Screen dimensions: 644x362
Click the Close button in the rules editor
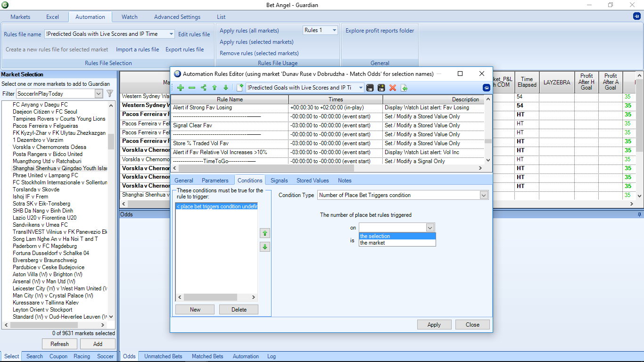472,325
